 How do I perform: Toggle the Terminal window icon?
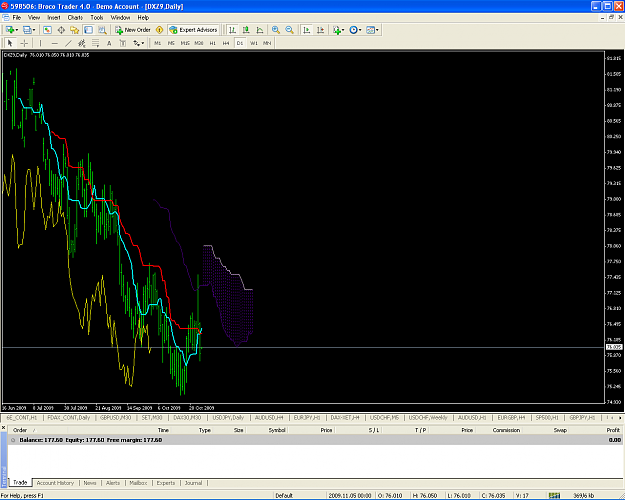point(88,30)
